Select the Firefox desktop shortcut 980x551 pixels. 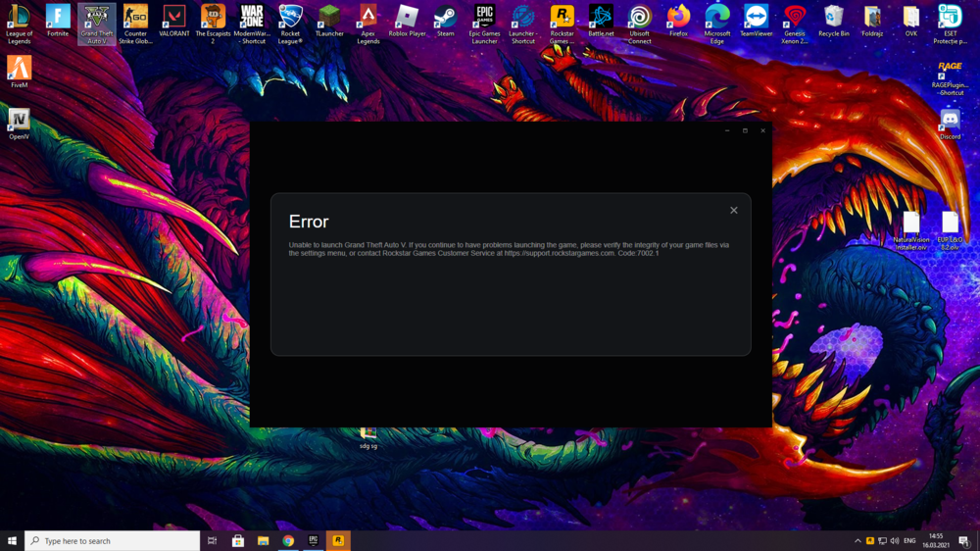point(678,21)
